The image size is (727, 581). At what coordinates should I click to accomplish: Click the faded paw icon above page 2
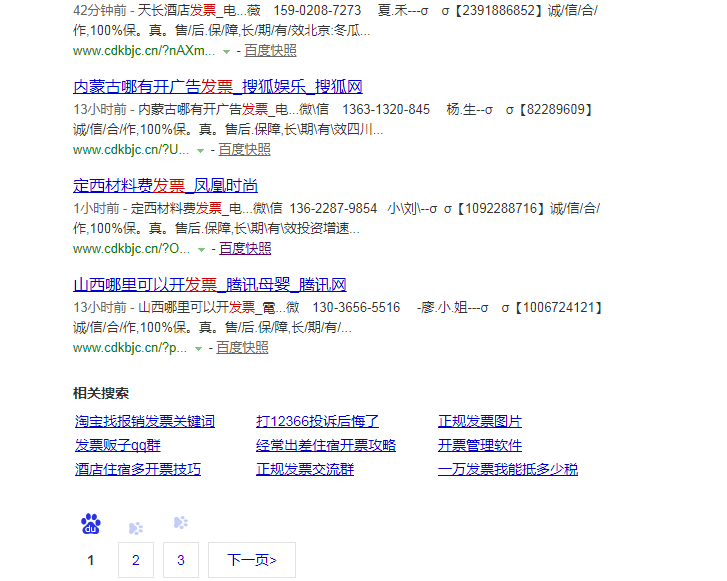(x=136, y=528)
